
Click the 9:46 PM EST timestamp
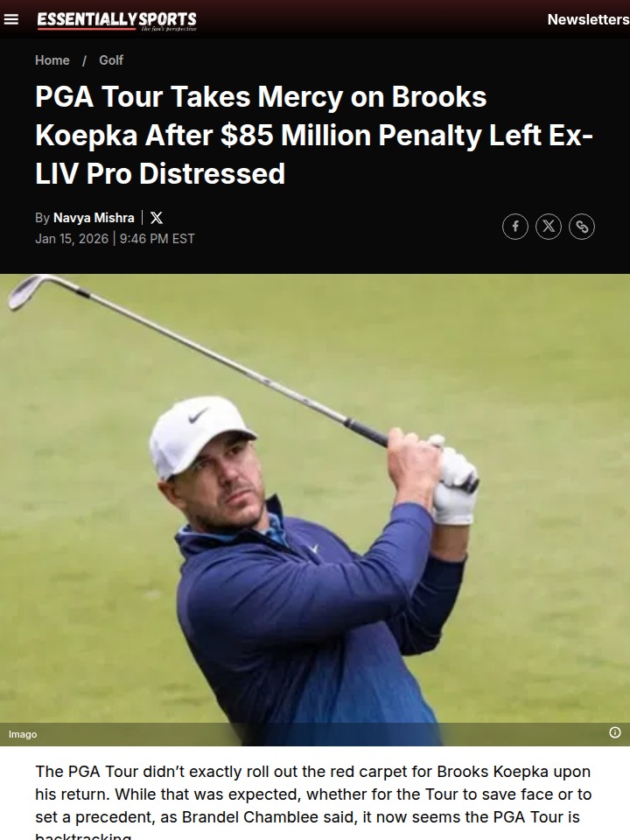(x=157, y=238)
